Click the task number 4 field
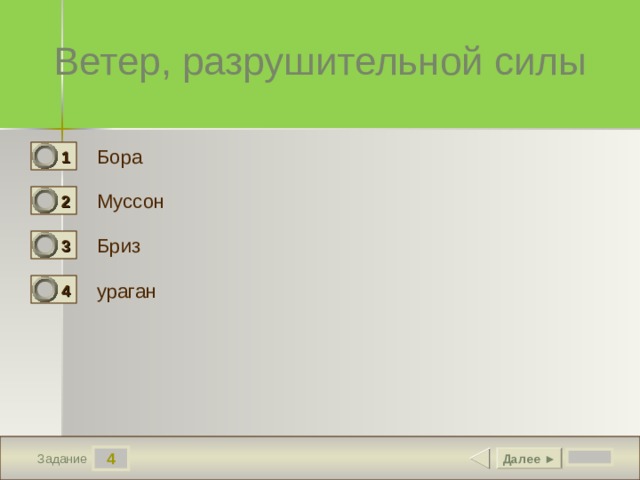This screenshot has height=480, width=640. click(111, 458)
